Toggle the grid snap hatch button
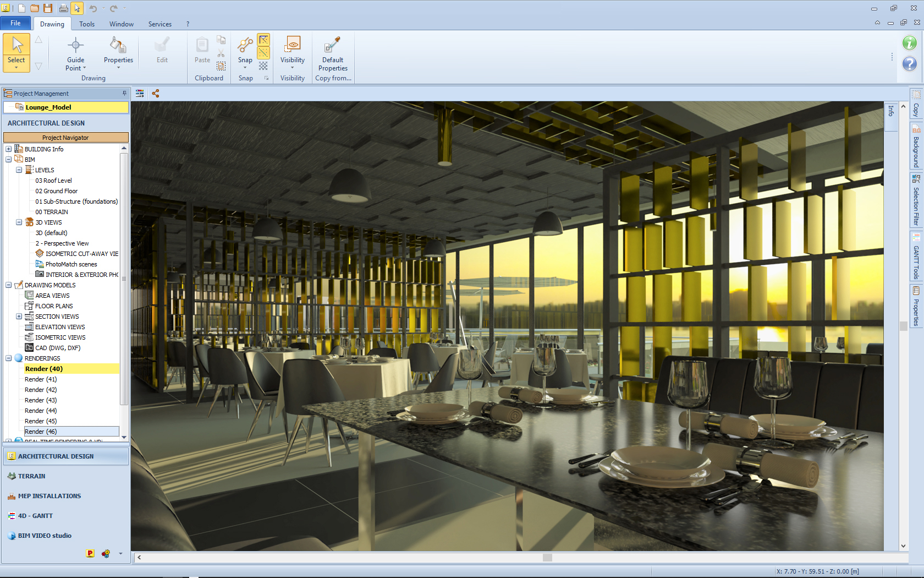 click(264, 66)
